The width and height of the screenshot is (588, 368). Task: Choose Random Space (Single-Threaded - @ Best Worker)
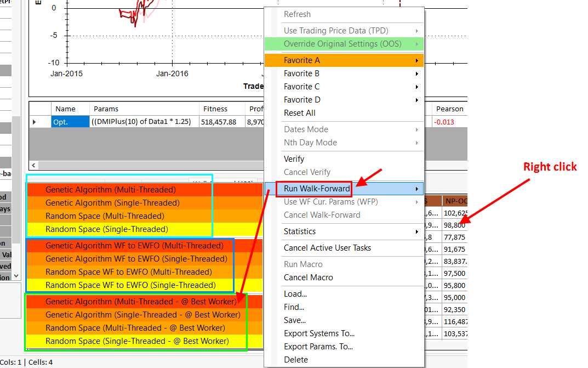(137, 341)
